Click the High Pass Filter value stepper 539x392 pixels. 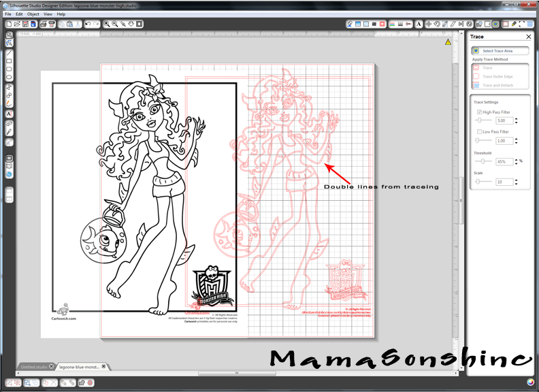(516, 120)
